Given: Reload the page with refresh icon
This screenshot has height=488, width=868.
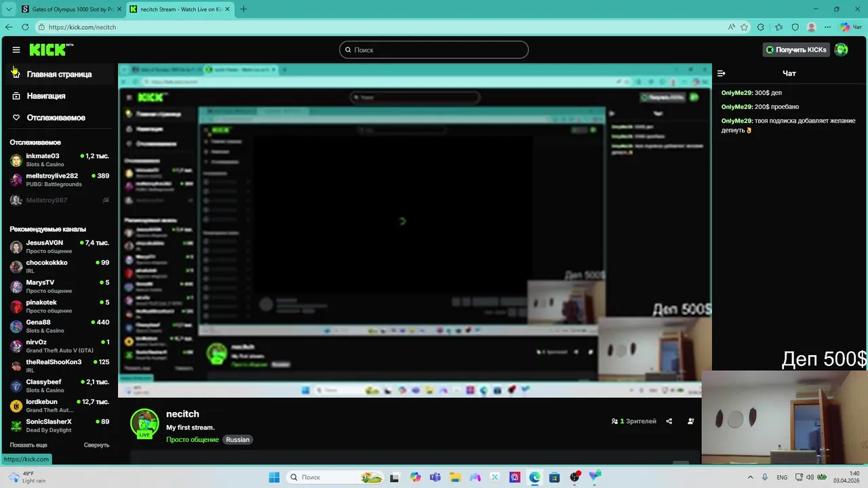Looking at the screenshot, I should pyautogui.click(x=25, y=27).
